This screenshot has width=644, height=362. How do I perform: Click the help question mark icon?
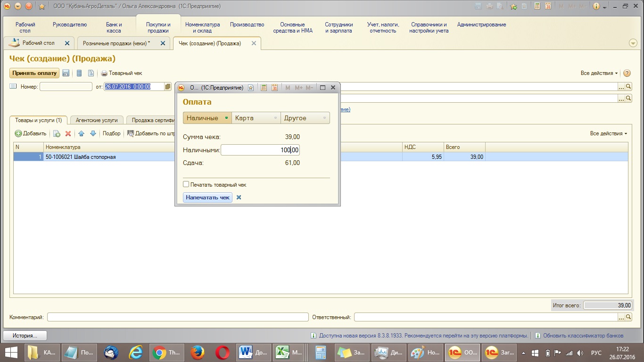coord(627,73)
